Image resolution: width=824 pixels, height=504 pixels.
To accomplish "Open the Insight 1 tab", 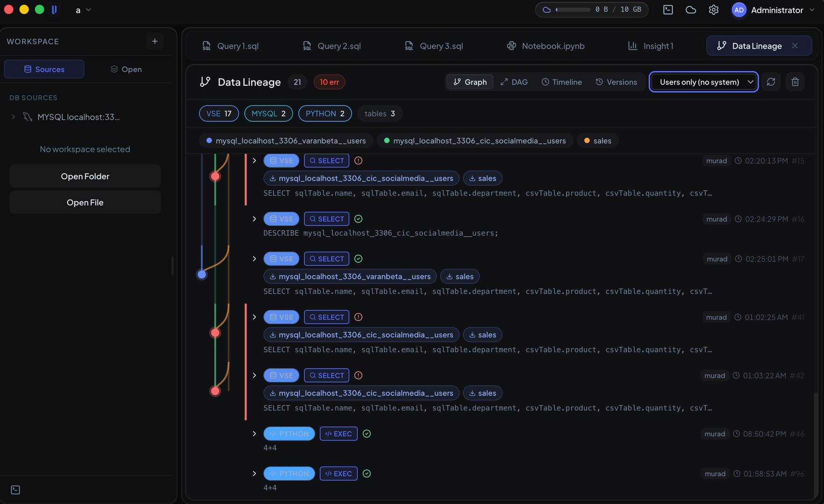I will pos(651,46).
